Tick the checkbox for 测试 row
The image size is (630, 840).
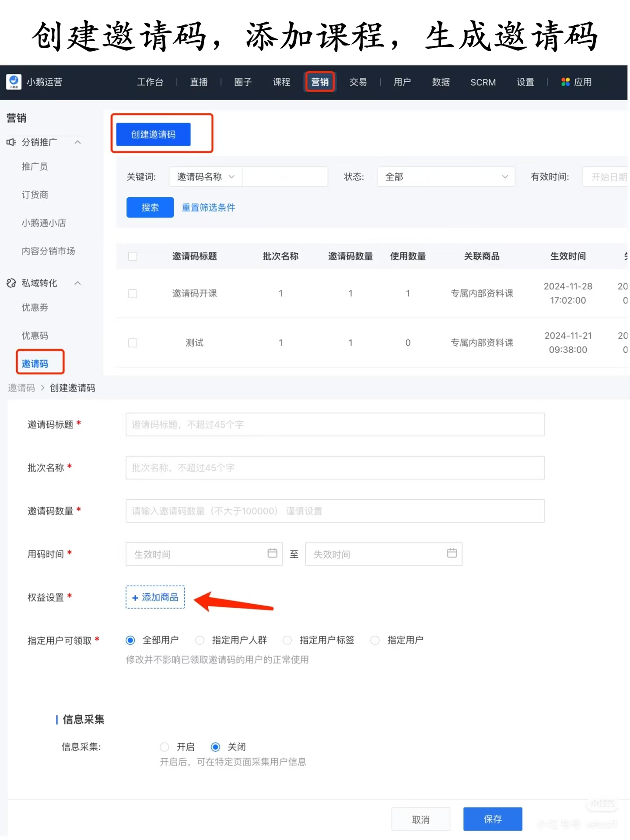click(x=133, y=343)
